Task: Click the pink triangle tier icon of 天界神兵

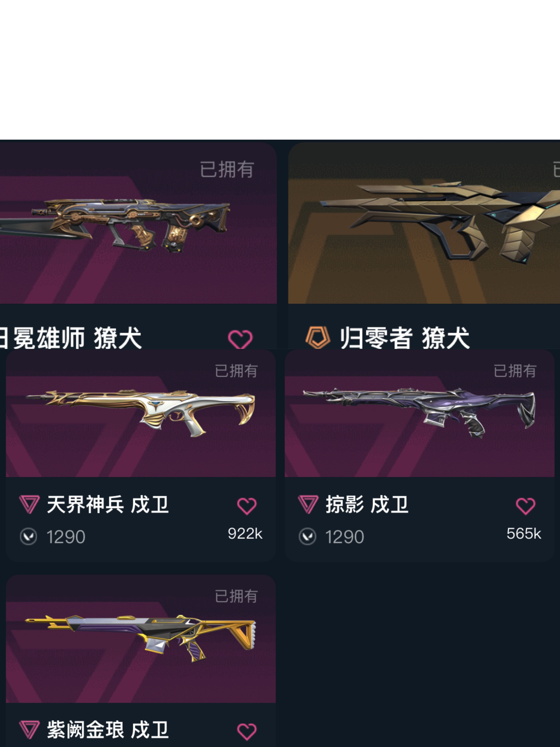Action: [x=29, y=504]
